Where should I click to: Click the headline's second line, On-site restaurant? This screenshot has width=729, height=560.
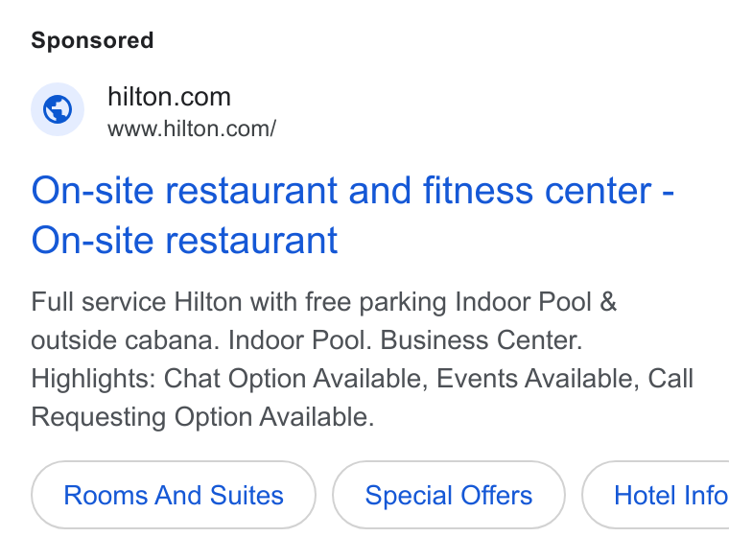pyautogui.click(x=184, y=241)
